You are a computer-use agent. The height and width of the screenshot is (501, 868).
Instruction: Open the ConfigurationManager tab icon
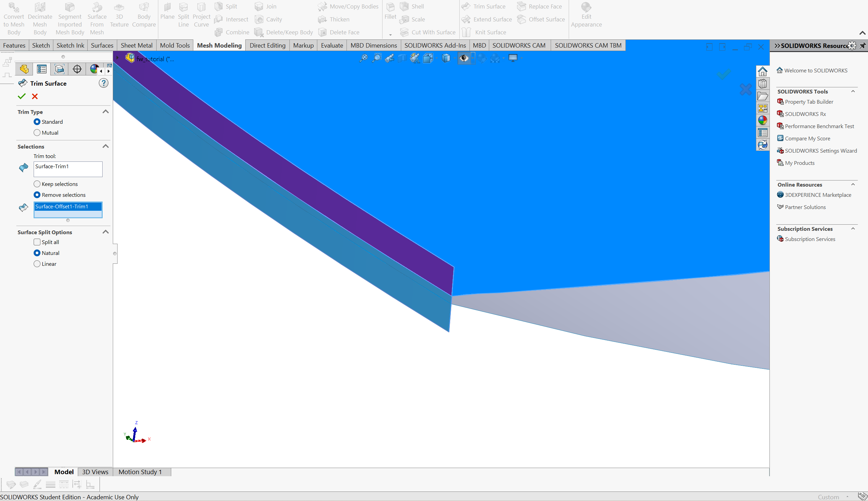(59, 69)
